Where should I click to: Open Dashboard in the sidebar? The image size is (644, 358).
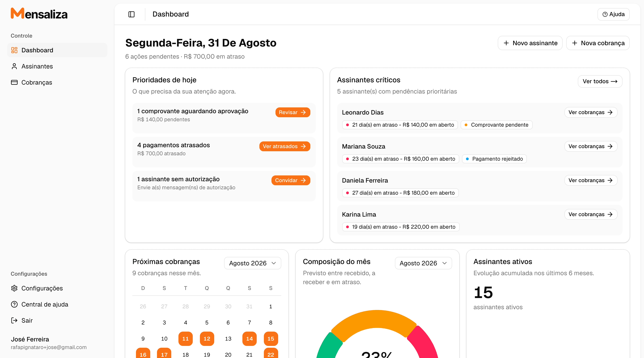[x=57, y=50]
